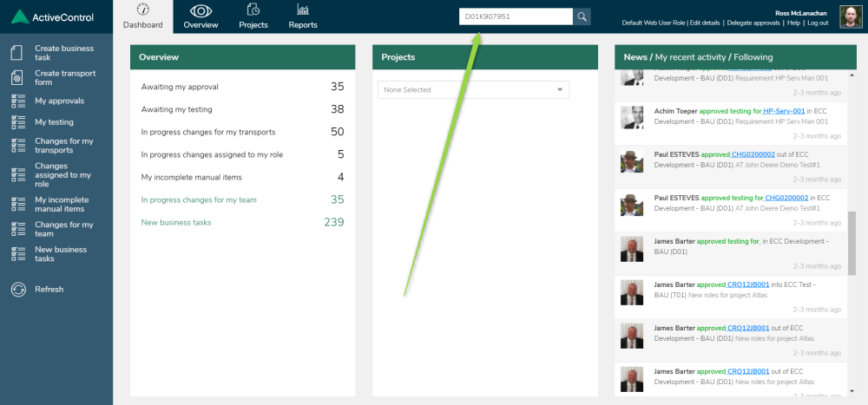Screen dimensions: 868x405
Task: Click the Create transport form icon
Action: coord(17,77)
